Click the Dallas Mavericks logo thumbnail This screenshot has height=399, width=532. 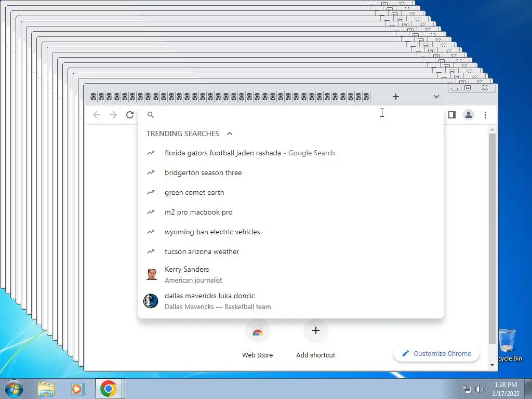click(x=151, y=301)
